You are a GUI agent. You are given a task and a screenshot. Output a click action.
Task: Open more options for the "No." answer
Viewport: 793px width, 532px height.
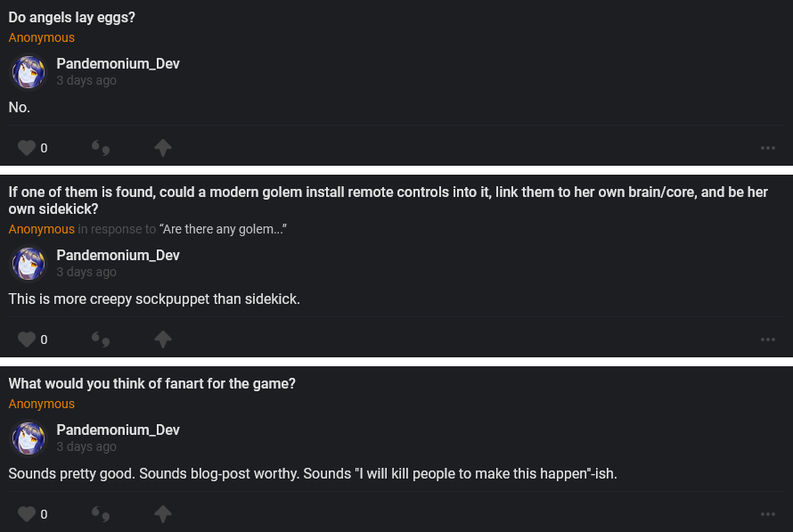pos(768,148)
